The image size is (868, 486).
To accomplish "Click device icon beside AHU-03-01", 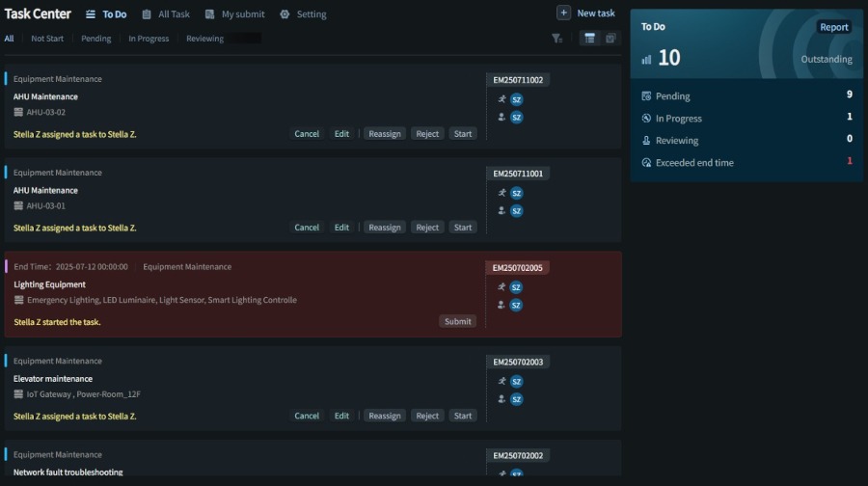I will click(18, 206).
